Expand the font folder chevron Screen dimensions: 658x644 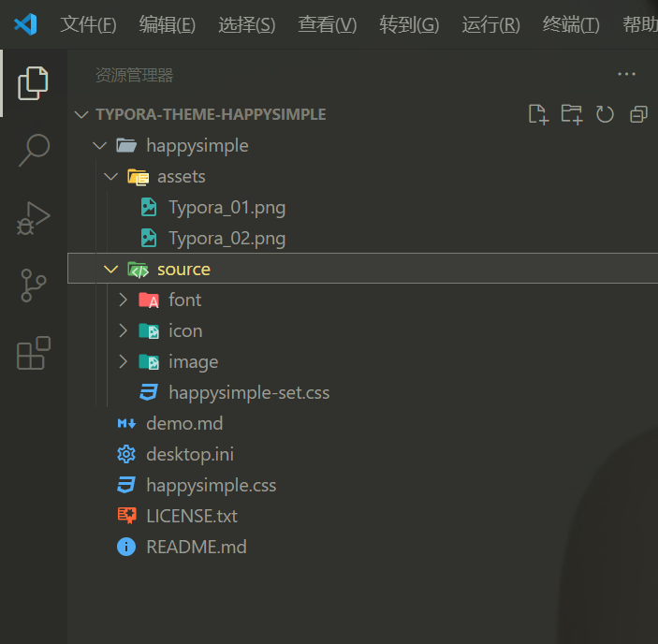pyautogui.click(x=123, y=300)
